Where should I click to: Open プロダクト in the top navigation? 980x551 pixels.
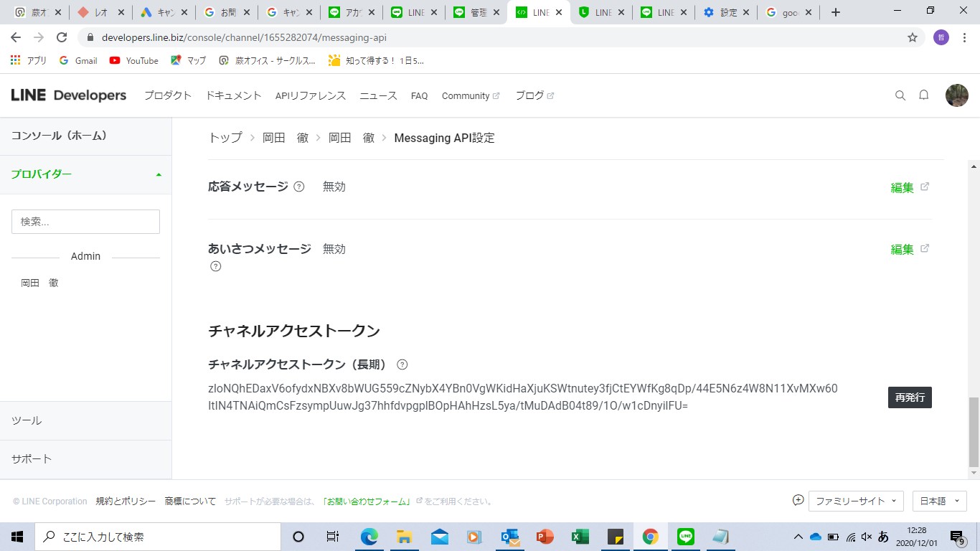click(168, 95)
